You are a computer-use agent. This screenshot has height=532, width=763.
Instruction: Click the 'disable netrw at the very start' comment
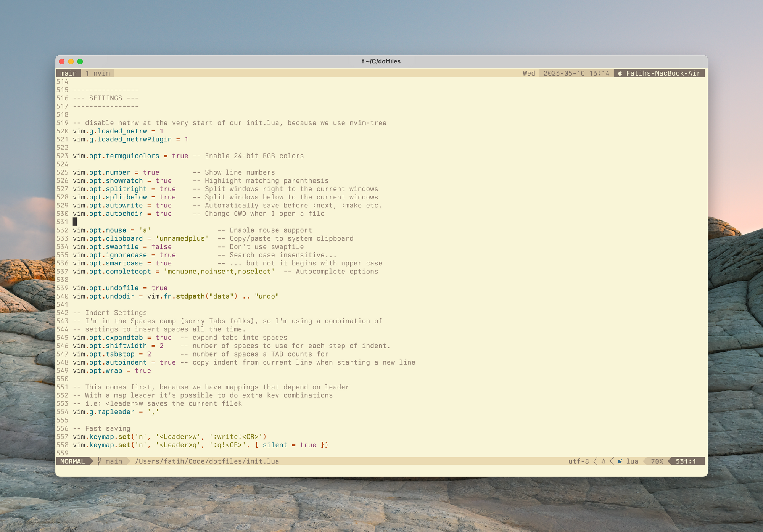pyautogui.click(x=230, y=123)
